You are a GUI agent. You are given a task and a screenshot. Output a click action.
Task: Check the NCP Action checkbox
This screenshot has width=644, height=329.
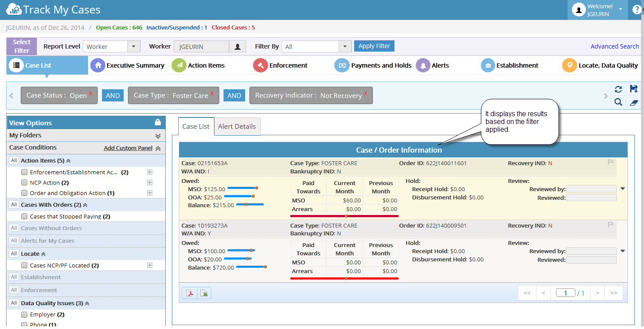(24, 182)
